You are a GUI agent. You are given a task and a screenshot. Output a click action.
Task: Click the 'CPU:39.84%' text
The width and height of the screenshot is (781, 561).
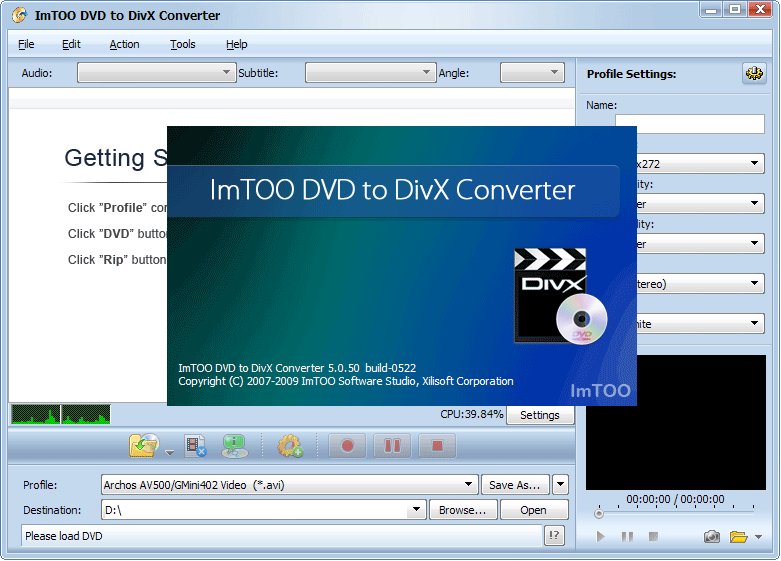472,414
